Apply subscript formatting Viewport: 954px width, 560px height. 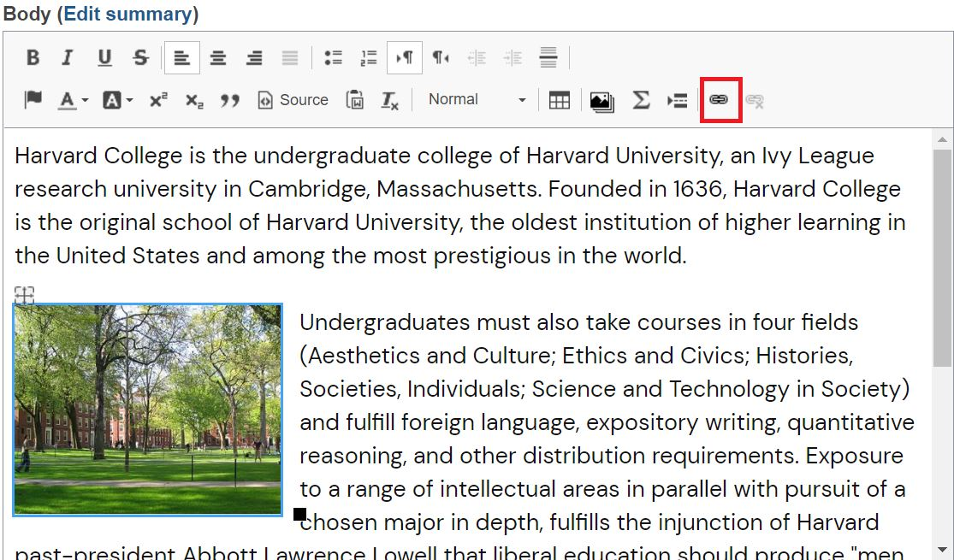tap(194, 100)
